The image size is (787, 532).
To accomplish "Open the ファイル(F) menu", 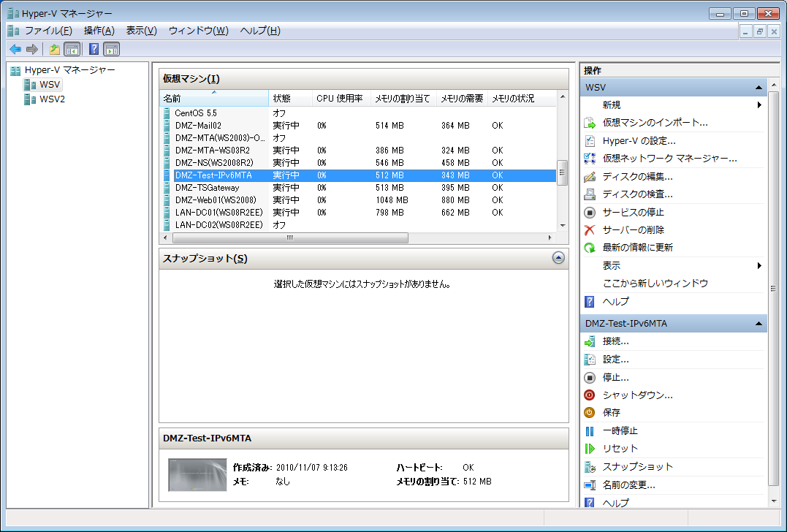I will [48, 31].
